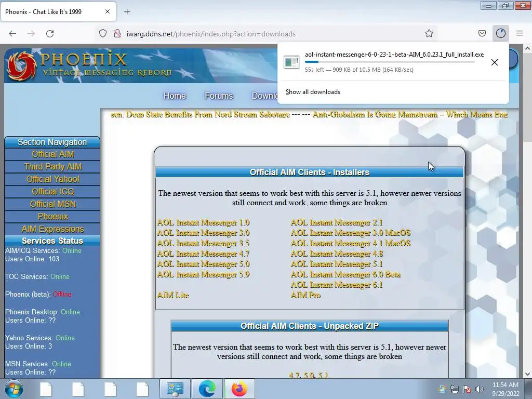Launch Microsoft Edge from taskbar
The width and height of the screenshot is (532, 399).
207,389
